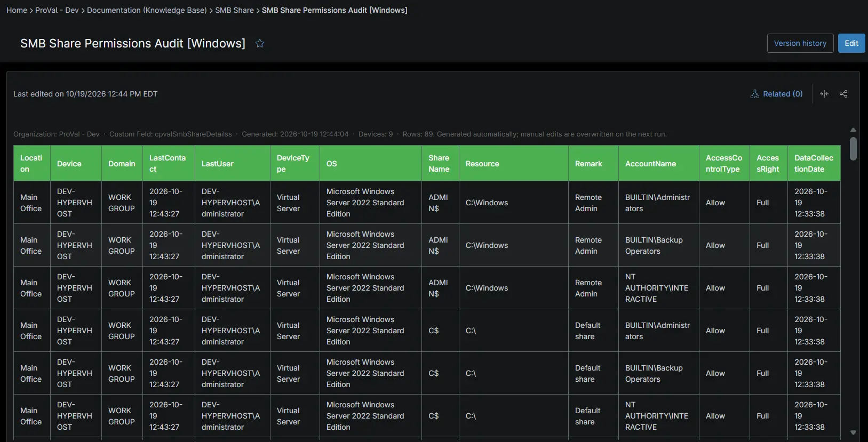Image resolution: width=868 pixels, height=442 pixels.
Task: Grab the vertical scrollbar thumb
Action: pos(853,149)
